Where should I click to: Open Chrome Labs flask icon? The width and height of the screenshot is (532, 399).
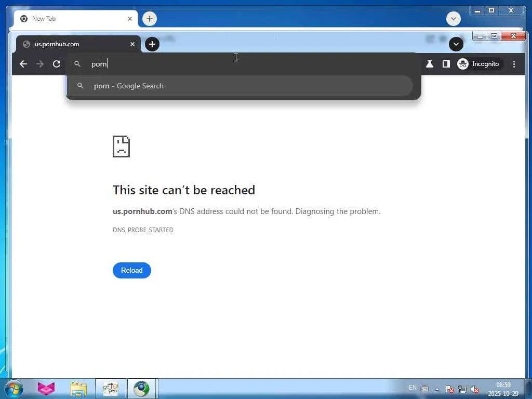[430, 64]
